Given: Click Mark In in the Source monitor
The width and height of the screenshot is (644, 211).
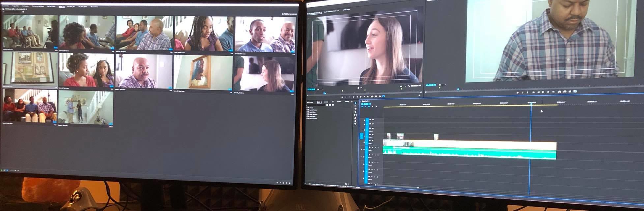Looking at the screenshot, I should pos(346,97).
